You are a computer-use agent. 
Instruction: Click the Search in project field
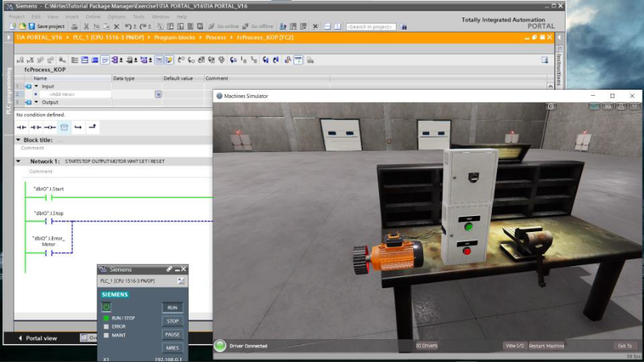[371, 27]
